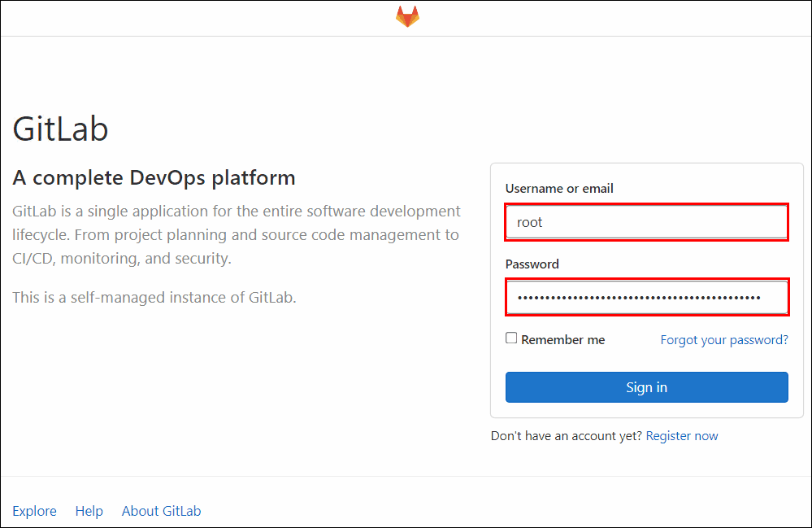The height and width of the screenshot is (528, 812).
Task: Click into the Password field
Action: 647,298
